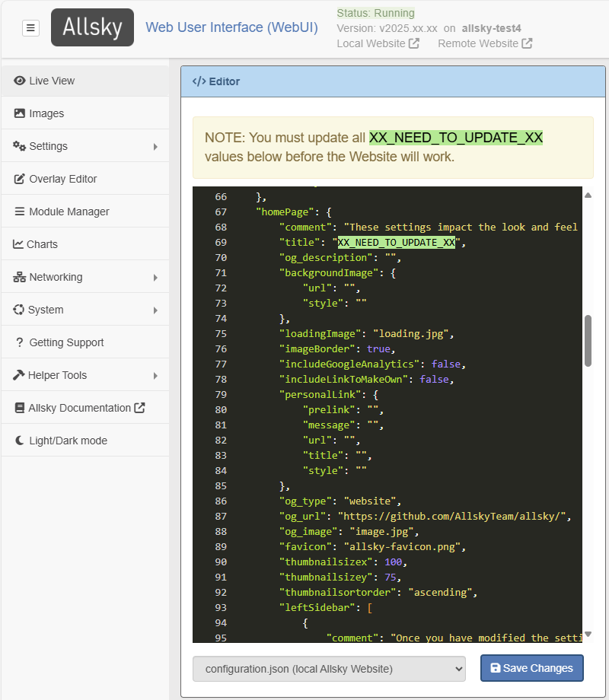This screenshot has height=700, width=609.
Task: Expand the Helper Tools submenu arrow
Action: tap(155, 375)
